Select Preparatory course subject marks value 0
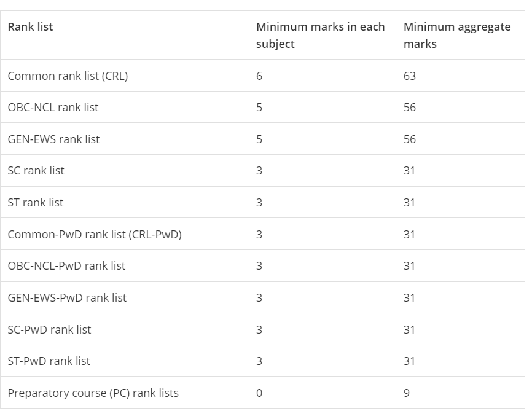The height and width of the screenshot is (419, 532). tap(259, 393)
